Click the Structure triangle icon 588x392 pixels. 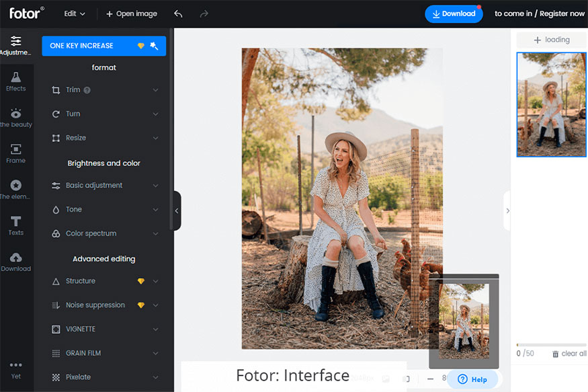pos(56,281)
